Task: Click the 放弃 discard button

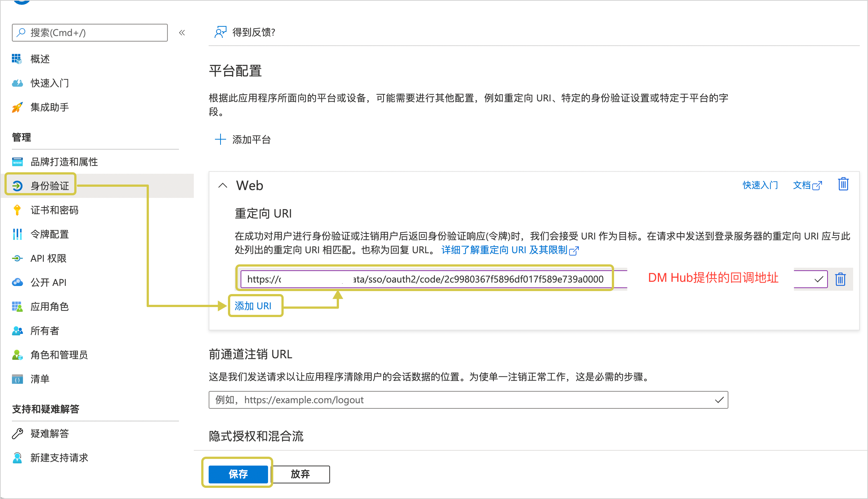Action: tap(300, 474)
